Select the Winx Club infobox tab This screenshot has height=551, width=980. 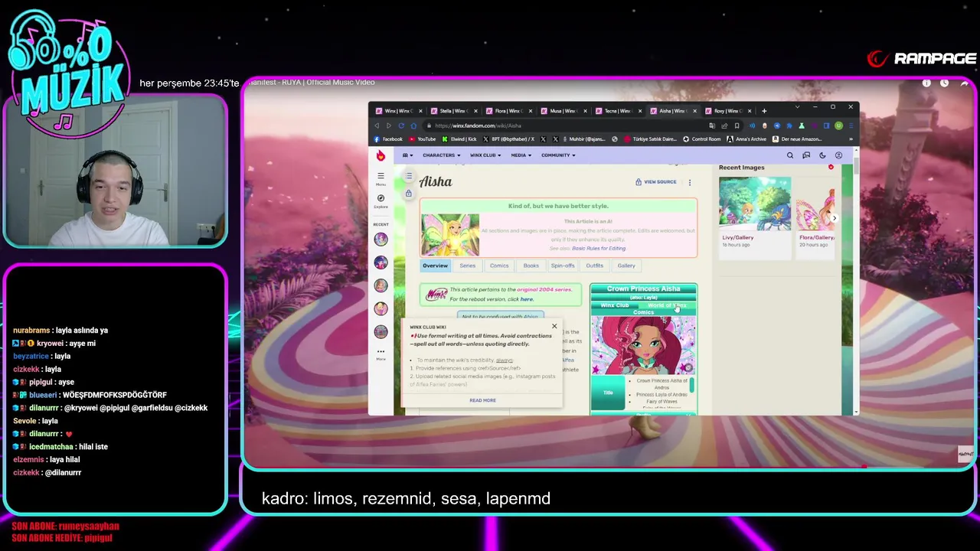615,305
